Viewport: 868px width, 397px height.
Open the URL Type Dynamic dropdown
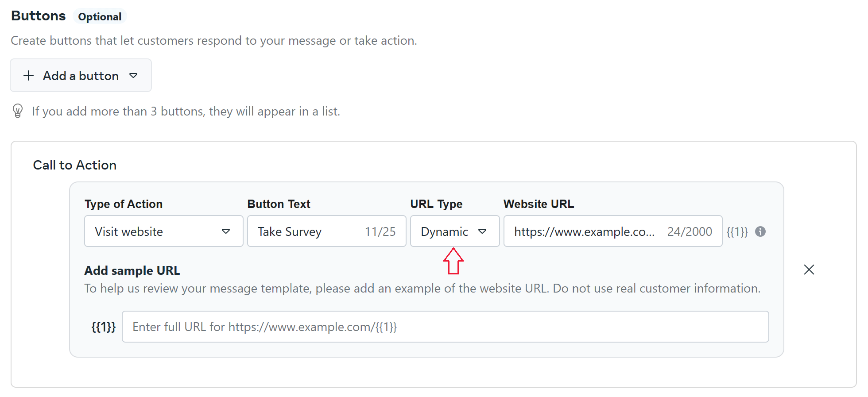pos(454,231)
